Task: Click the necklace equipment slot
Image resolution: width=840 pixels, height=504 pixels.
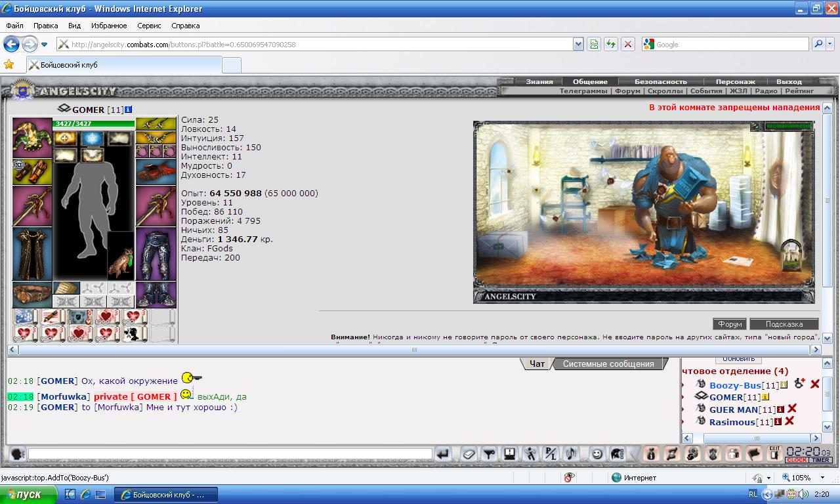Action: 156,137
